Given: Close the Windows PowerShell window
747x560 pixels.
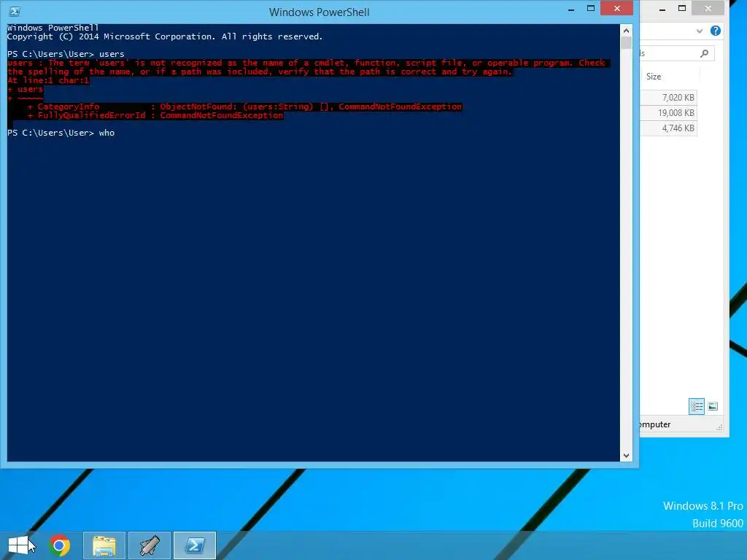Looking at the screenshot, I should coord(617,9).
